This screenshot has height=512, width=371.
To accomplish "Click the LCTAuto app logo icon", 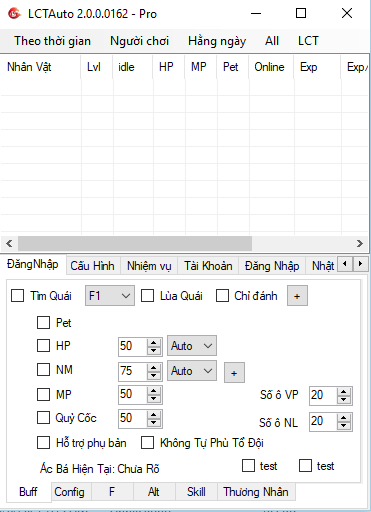I will [14, 14].
